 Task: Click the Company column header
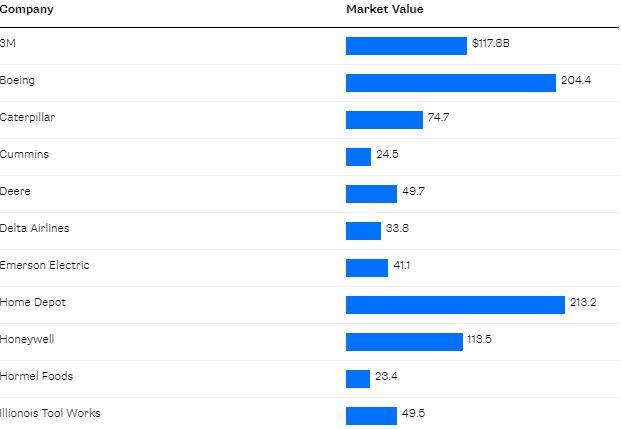pyautogui.click(x=27, y=9)
